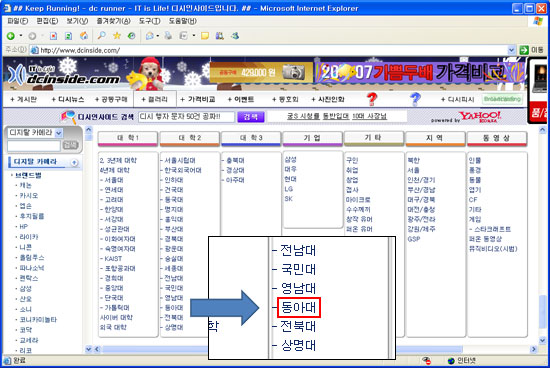This screenshot has width=550, height=368.
Task: Open the History clock icon
Action: (x=132, y=35)
